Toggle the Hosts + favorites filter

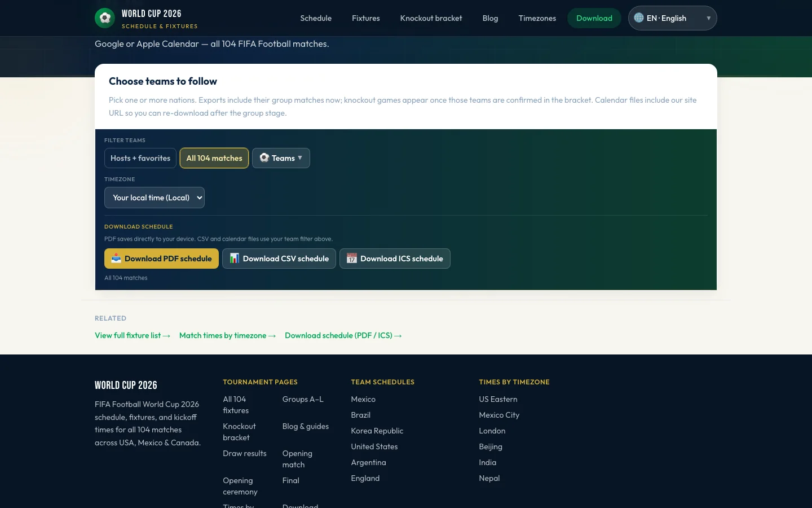140,158
